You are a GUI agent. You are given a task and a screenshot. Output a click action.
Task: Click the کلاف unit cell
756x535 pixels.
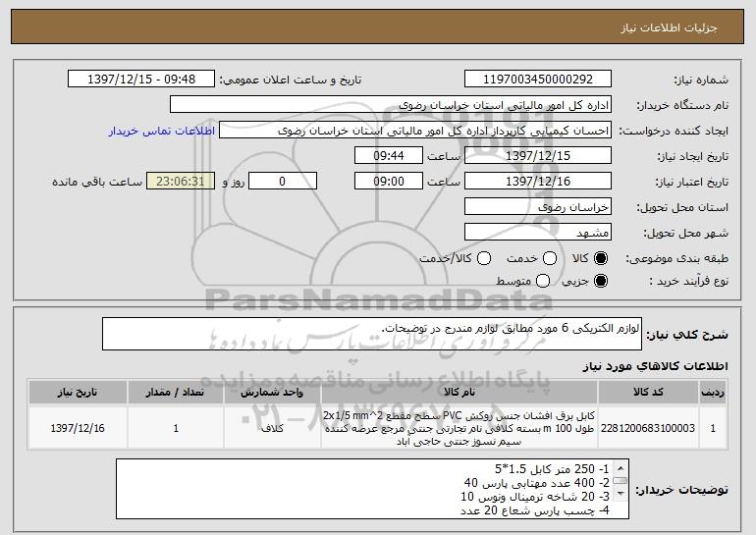(x=272, y=428)
